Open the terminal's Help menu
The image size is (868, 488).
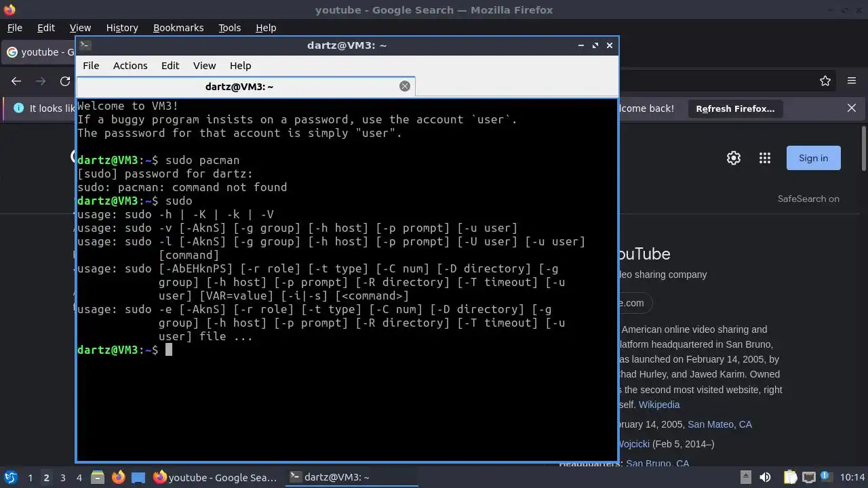coord(241,66)
